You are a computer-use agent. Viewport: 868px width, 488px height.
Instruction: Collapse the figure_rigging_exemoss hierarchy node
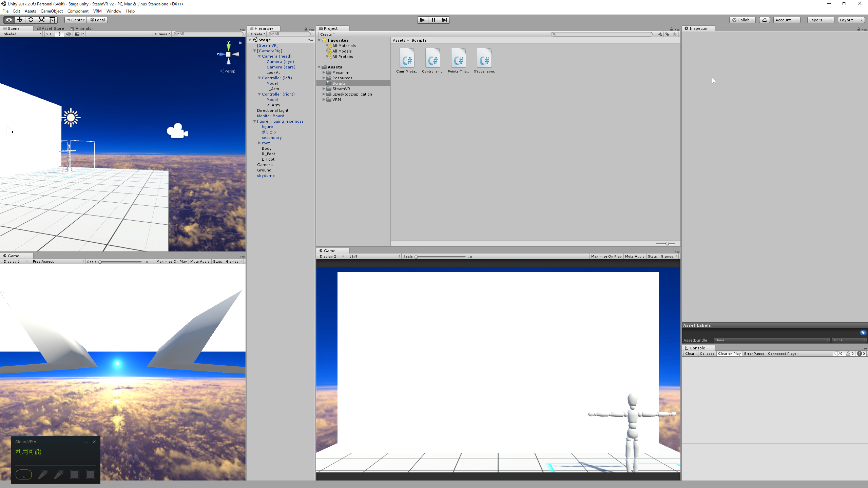(254, 121)
